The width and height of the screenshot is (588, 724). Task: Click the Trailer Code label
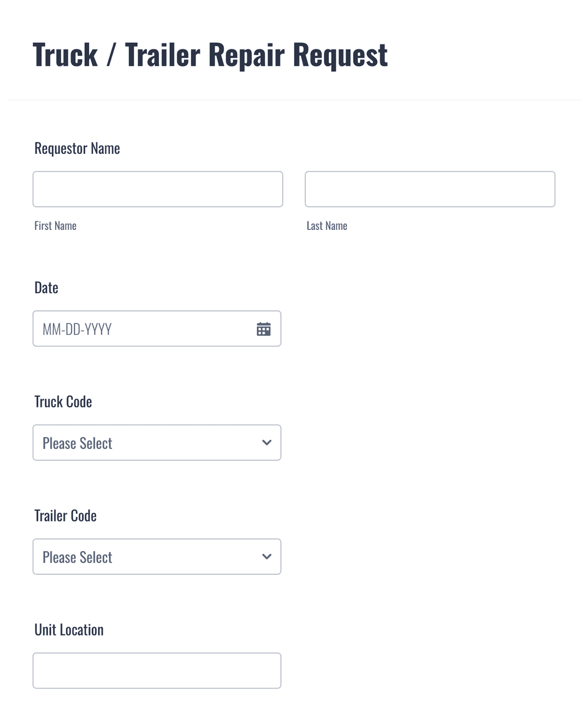coord(65,516)
